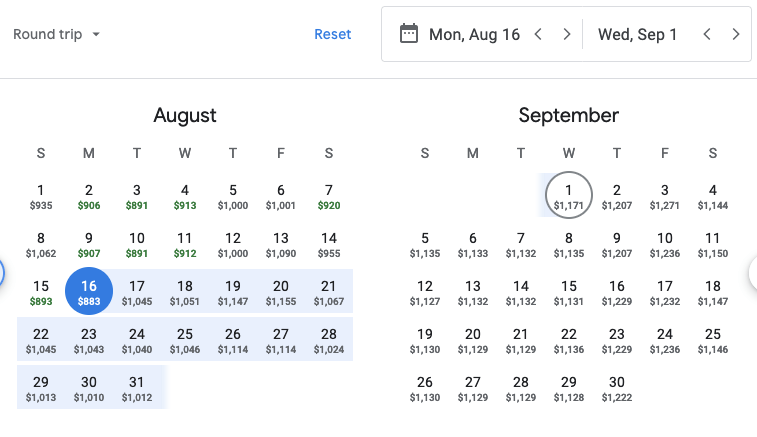Screen dimensions: 757x437
Task: Select September 15 at $1,131
Action: [569, 292]
